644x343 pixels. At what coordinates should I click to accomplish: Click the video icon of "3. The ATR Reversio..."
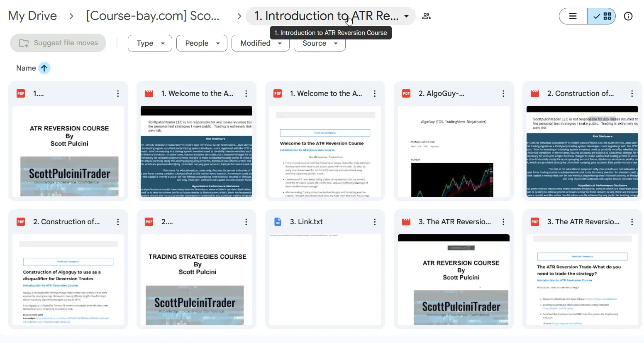pyautogui.click(x=406, y=222)
